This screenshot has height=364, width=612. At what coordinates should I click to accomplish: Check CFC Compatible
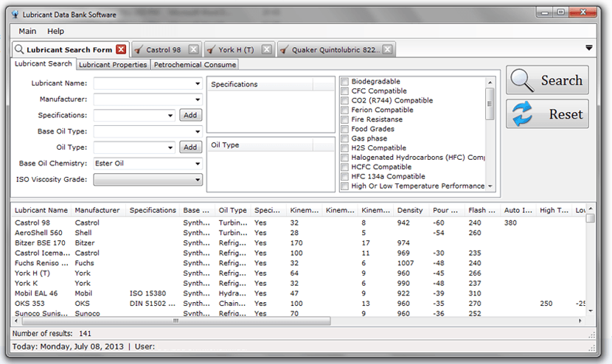[344, 91]
